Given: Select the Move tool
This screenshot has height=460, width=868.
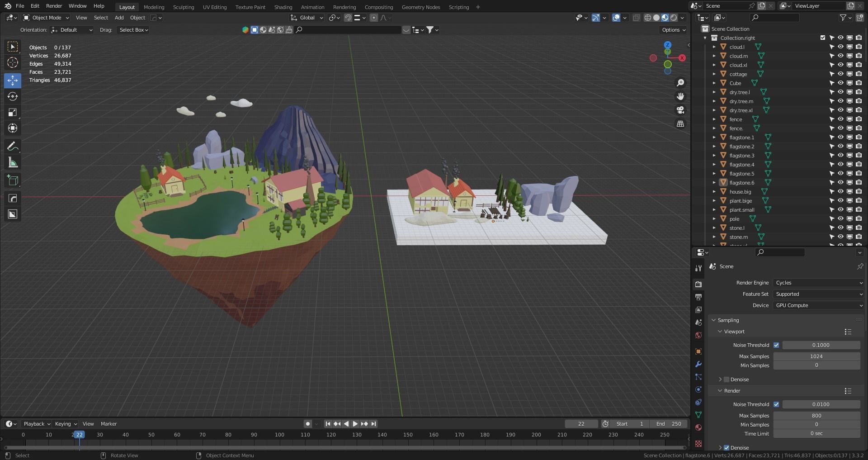Looking at the screenshot, I should coord(13,81).
